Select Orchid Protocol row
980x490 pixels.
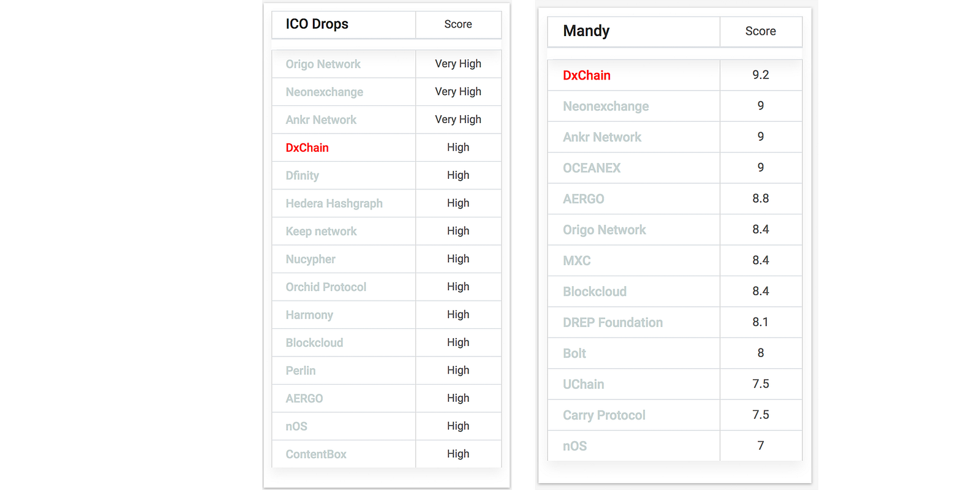click(x=386, y=287)
